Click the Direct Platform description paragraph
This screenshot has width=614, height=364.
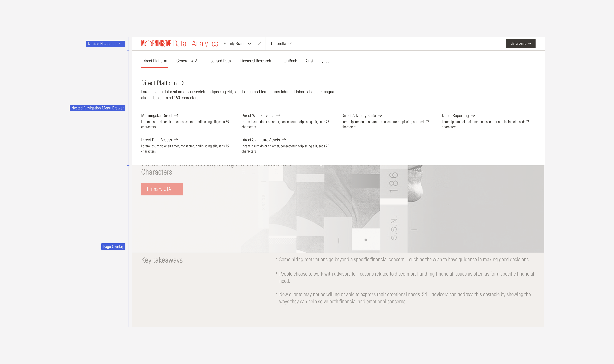tap(238, 95)
